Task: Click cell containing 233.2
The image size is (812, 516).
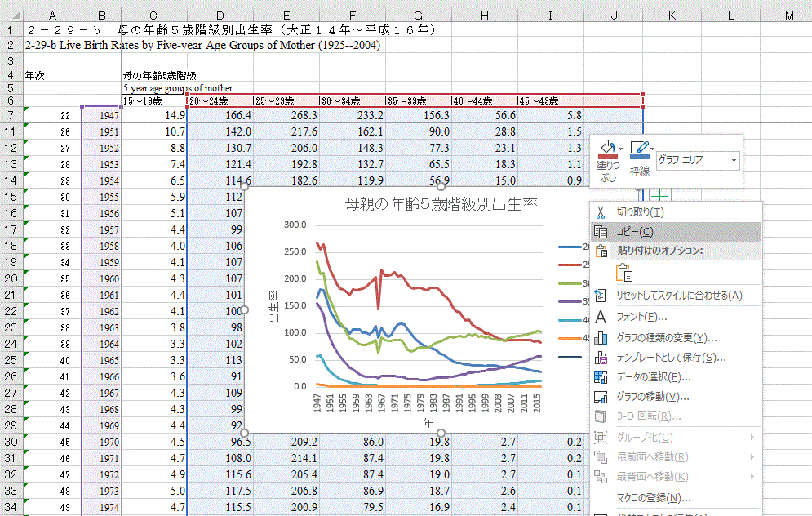Action: point(353,115)
